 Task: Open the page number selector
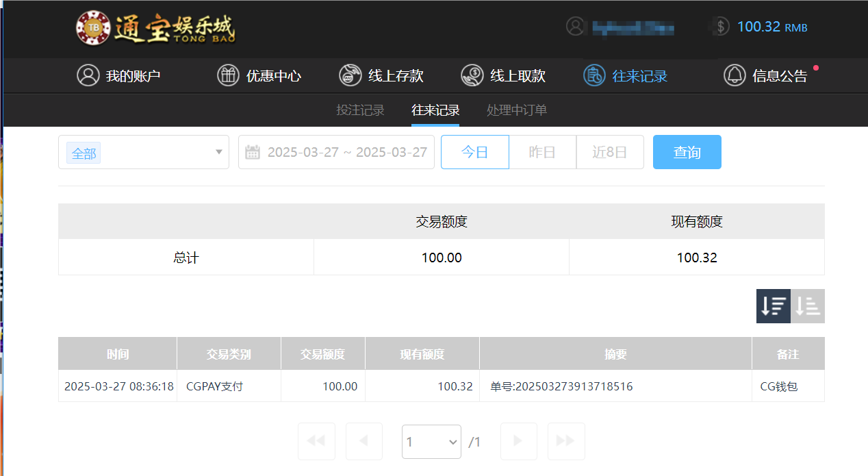pos(431,441)
